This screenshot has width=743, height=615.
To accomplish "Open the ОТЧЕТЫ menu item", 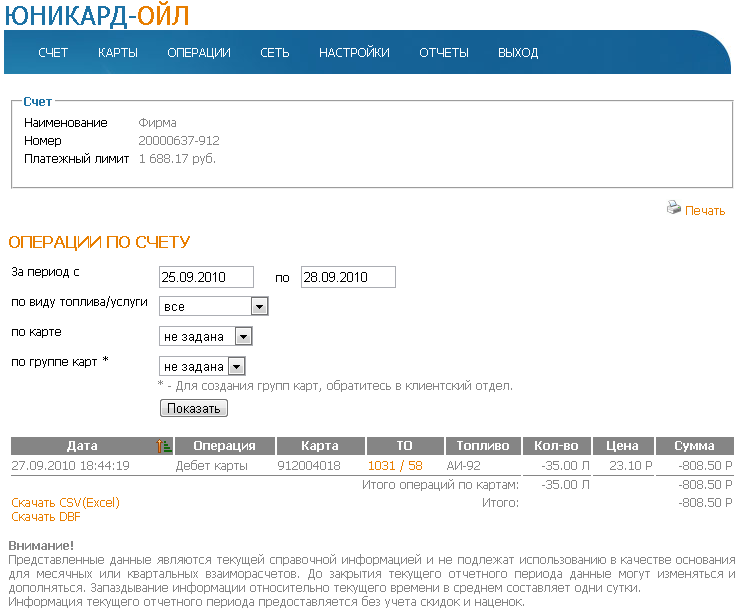I will point(444,53).
